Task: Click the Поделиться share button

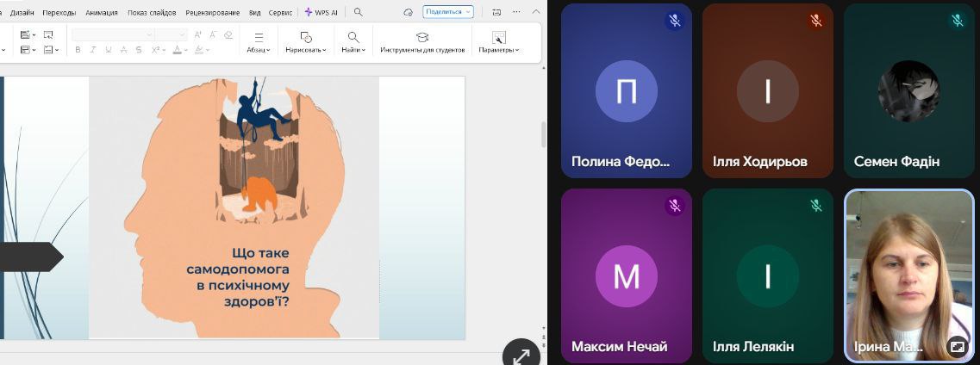Action: pyautogui.click(x=448, y=12)
